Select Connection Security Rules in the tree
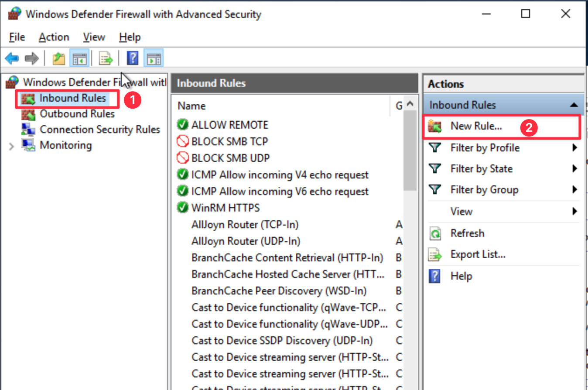 [x=100, y=130]
